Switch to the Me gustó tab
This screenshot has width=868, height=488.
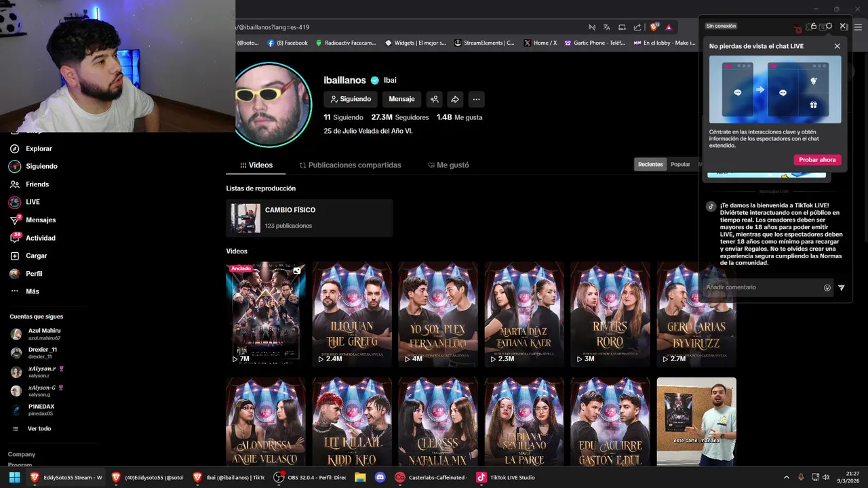[x=448, y=165]
